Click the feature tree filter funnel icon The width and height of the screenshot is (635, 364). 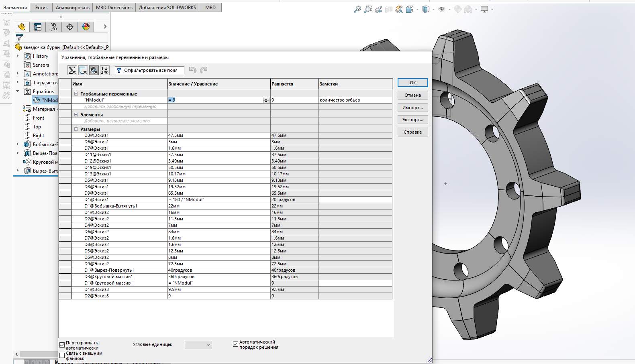(x=19, y=38)
